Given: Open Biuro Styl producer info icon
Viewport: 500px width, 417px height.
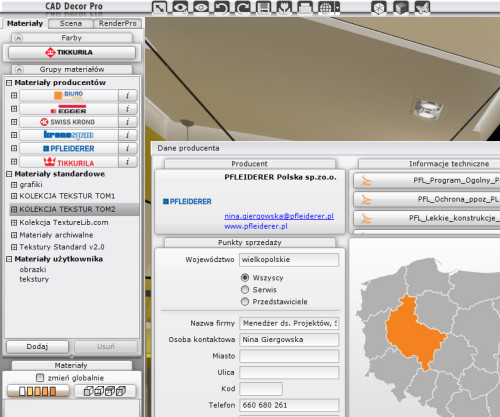Looking at the screenshot, I should tap(128, 95).
